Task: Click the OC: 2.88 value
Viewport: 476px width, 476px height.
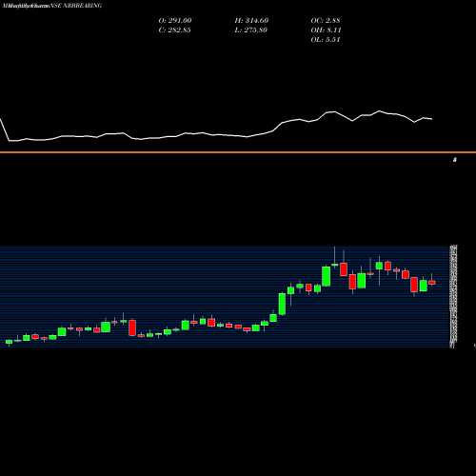Action: 326,21
